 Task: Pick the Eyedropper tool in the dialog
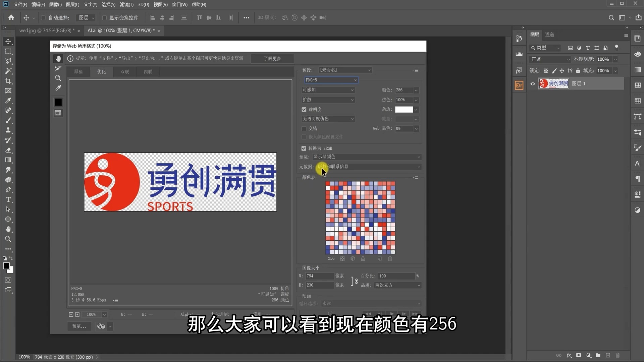(x=58, y=88)
